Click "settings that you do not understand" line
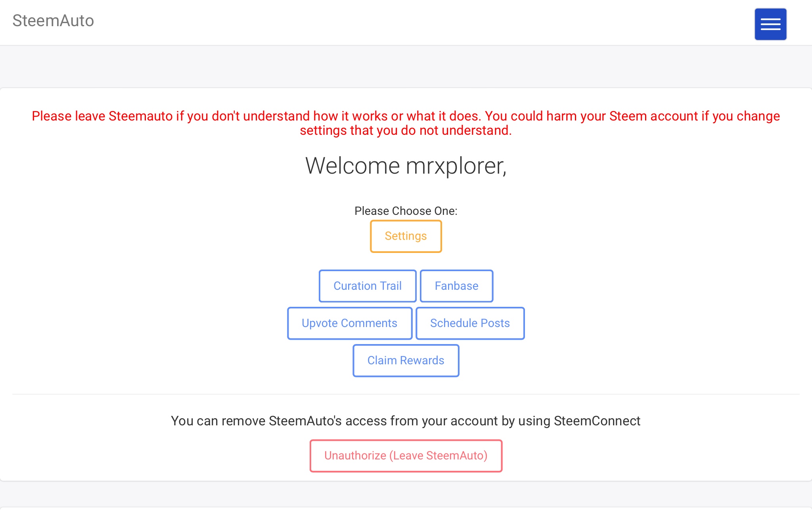Image resolution: width=812 pixels, height=528 pixels. 406,130
